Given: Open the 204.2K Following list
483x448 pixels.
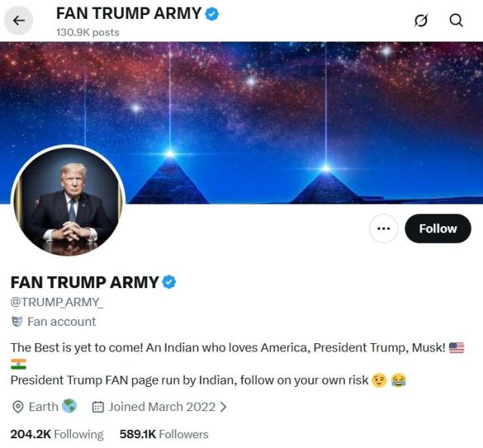Looking at the screenshot, I should (57, 434).
